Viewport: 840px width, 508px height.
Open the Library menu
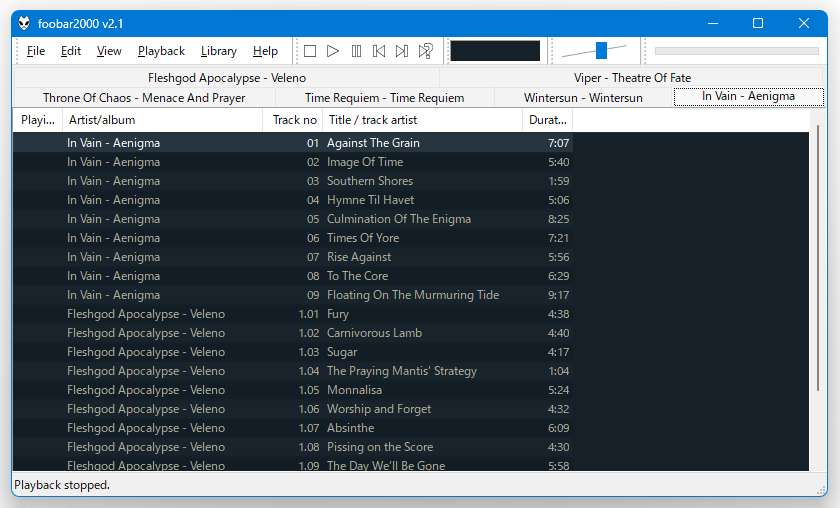(x=219, y=51)
